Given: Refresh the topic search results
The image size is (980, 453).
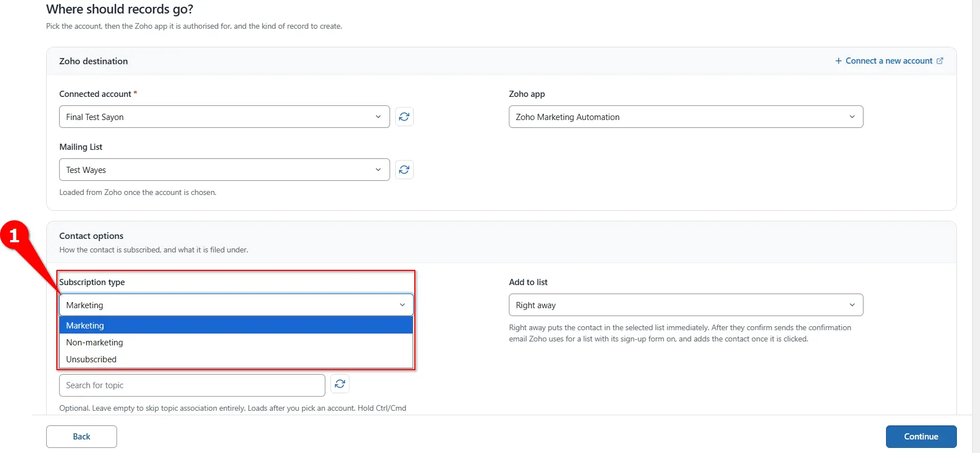Looking at the screenshot, I should 340,384.
